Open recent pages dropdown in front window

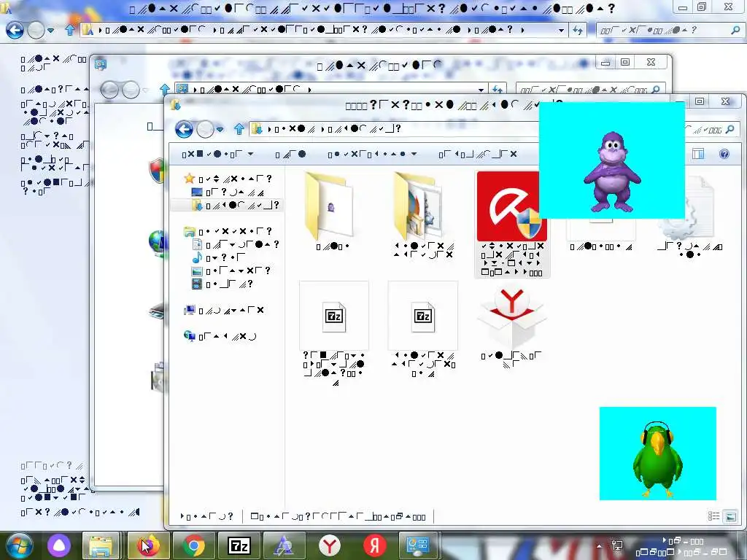(x=220, y=129)
